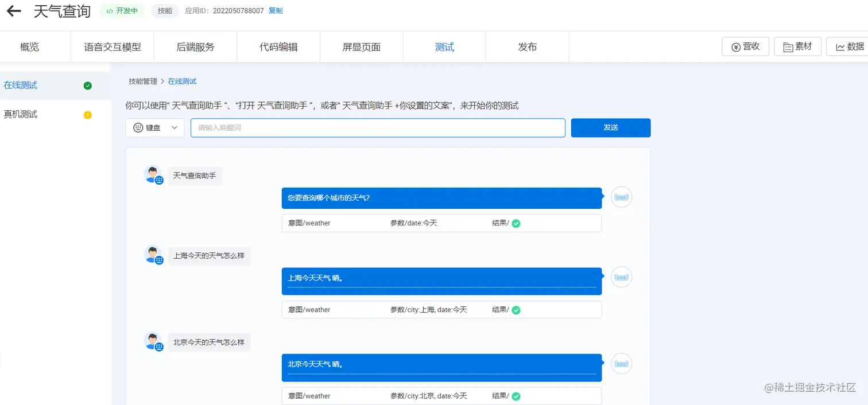Expand the 技能 tag near the title
This screenshot has height=405, width=868.
pos(164,10)
